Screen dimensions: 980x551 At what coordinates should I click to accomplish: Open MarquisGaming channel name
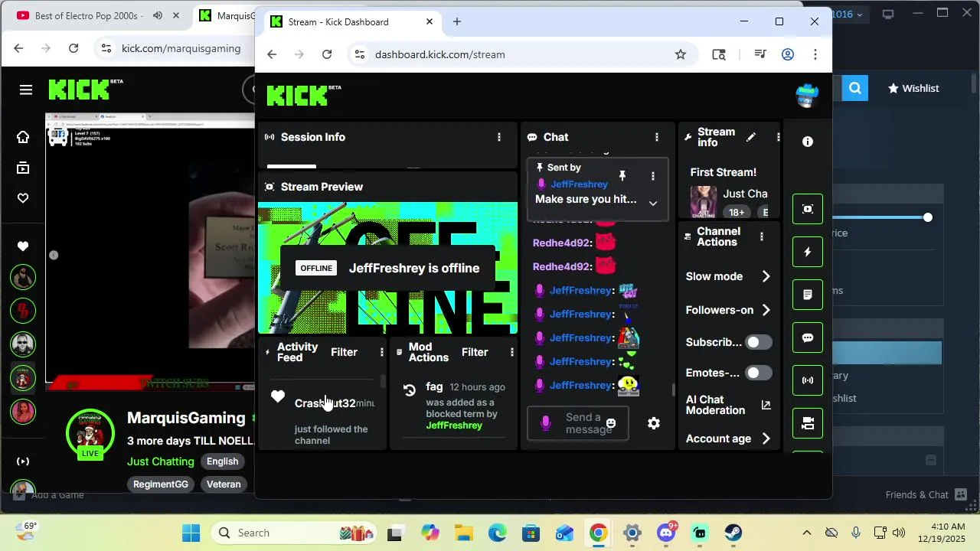pos(186,418)
